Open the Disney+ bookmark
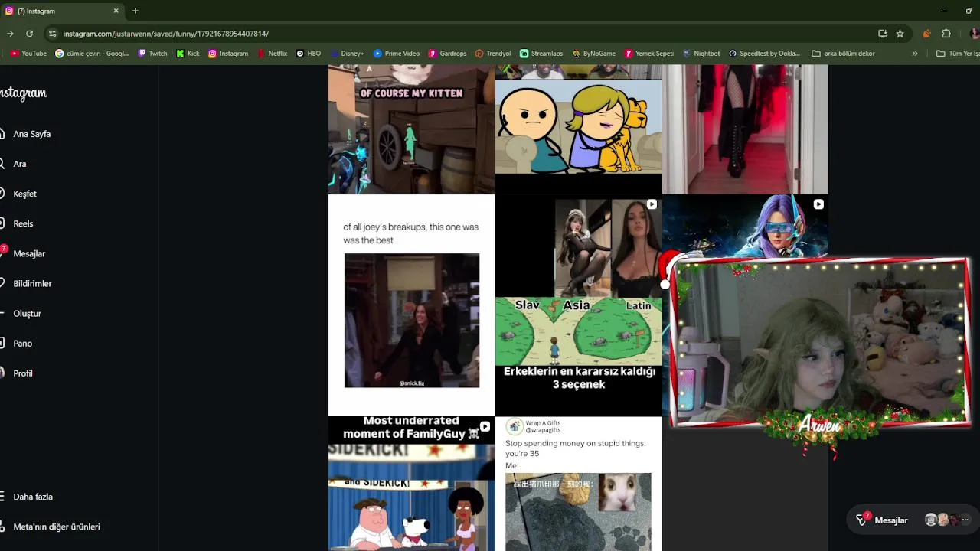This screenshot has width=980, height=551. coord(347,54)
